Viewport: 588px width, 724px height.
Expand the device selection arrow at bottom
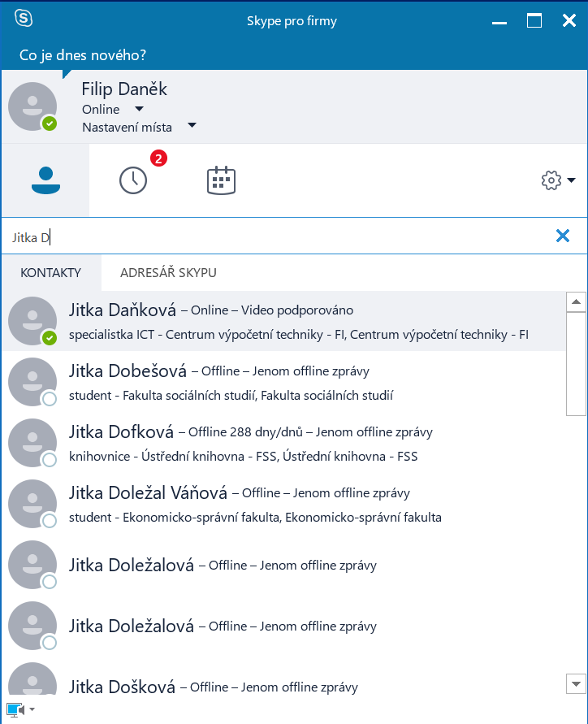[x=32, y=709]
